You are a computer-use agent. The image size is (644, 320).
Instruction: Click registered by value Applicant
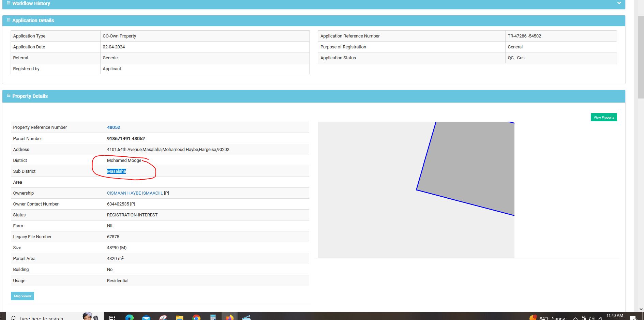click(x=112, y=68)
